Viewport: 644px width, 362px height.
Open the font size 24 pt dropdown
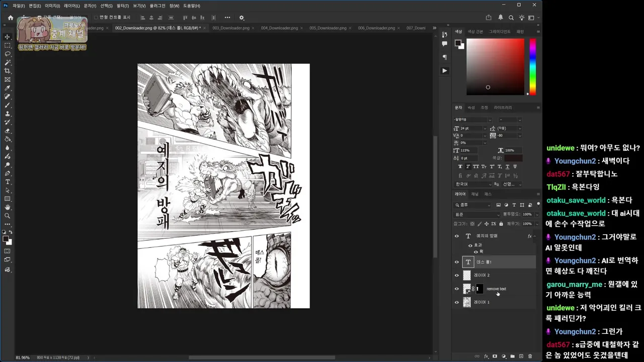(485, 128)
